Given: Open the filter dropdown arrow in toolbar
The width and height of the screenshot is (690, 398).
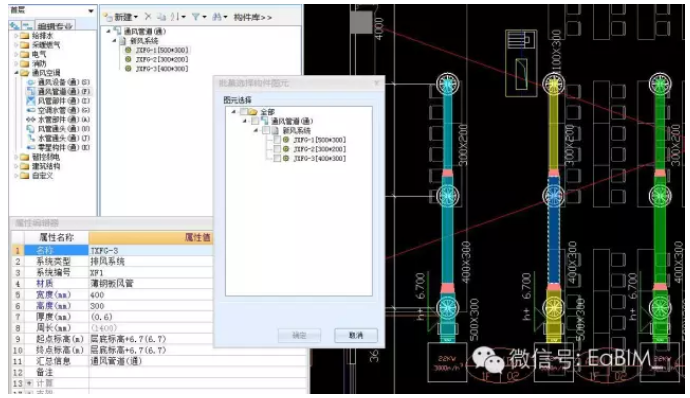Looking at the screenshot, I should point(204,17).
